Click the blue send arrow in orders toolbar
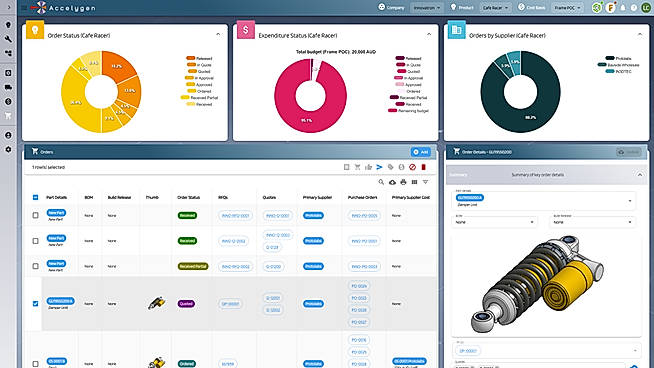The height and width of the screenshot is (368, 654). 379,167
